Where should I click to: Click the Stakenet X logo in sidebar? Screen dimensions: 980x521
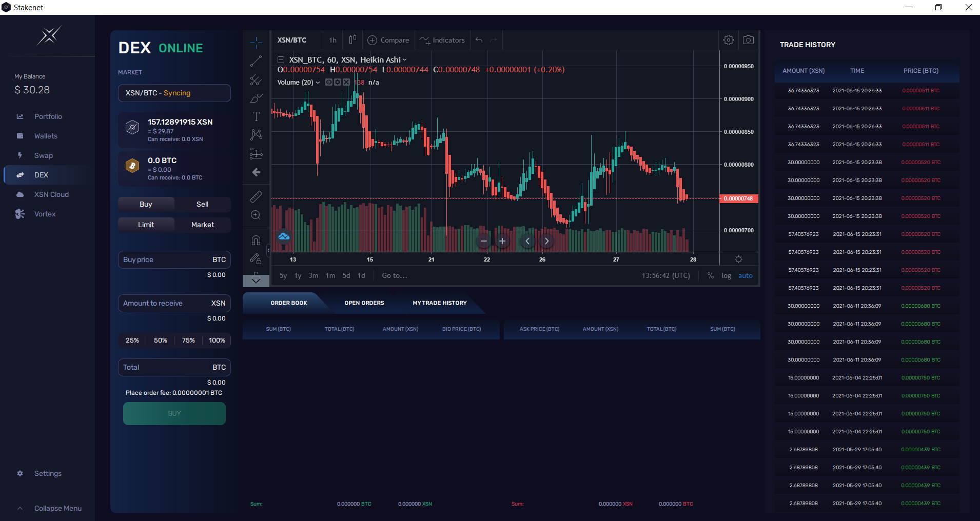pos(49,35)
